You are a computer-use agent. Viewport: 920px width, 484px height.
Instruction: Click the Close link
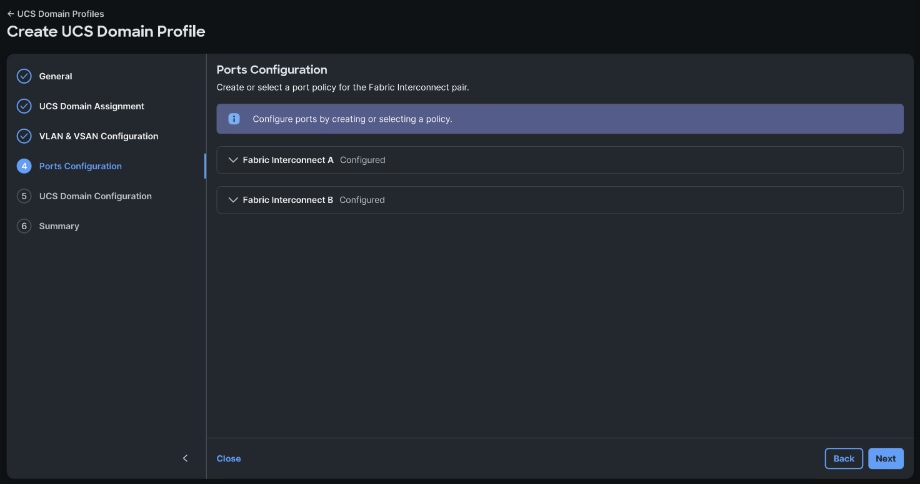pyautogui.click(x=229, y=459)
